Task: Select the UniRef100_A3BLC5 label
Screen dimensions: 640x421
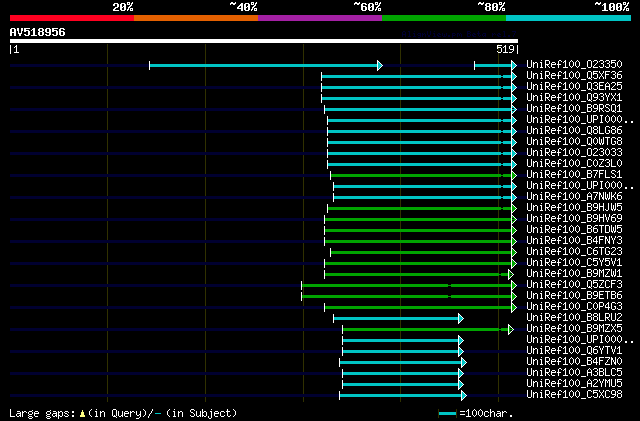Action: pyautogui.click(x=574, y=373)
